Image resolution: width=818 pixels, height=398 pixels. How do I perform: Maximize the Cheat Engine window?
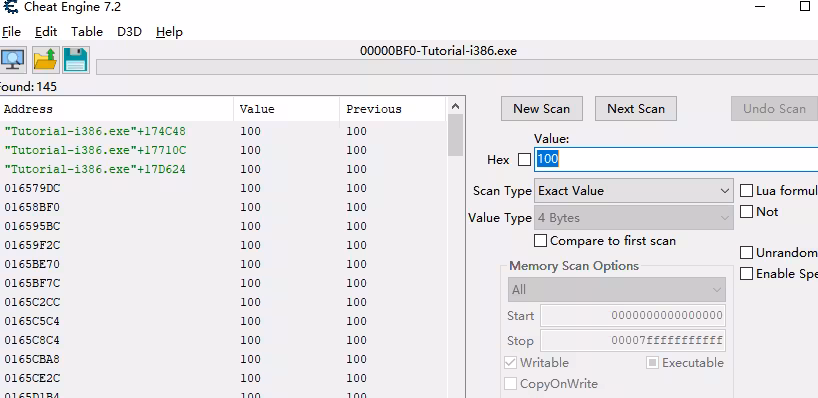tap(805, 6)
